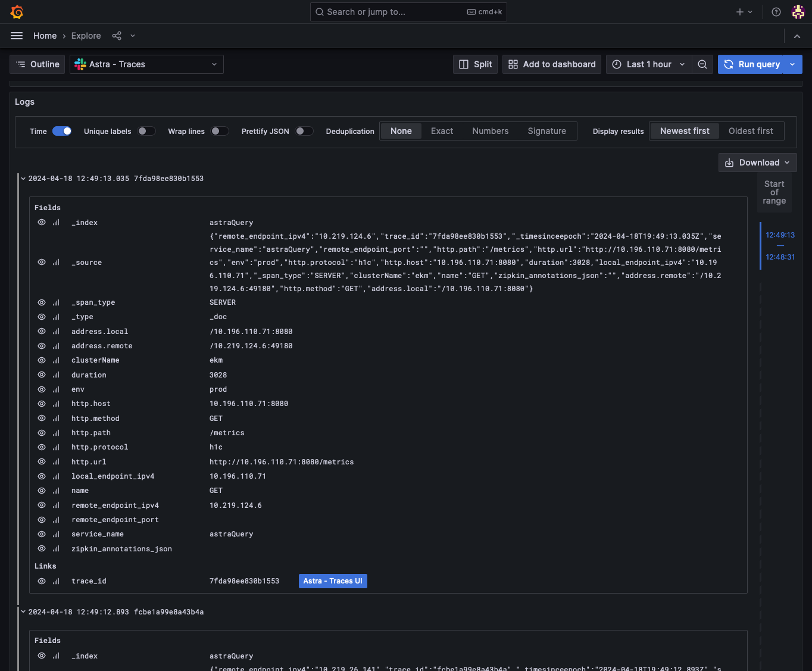This screenshot has height=671, width=812.
Task: Open the Last 1 hour time picker
Action: click(649, 64)
